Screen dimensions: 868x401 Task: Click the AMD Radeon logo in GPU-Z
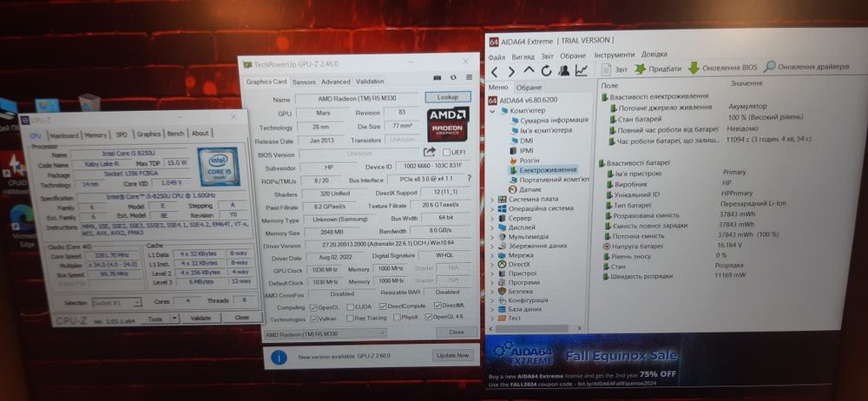coord(448,123)
